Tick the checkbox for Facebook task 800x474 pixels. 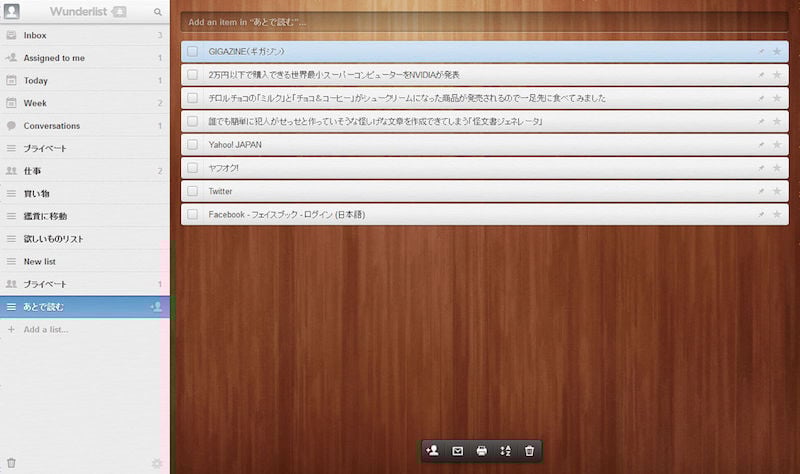pos(193,214)
